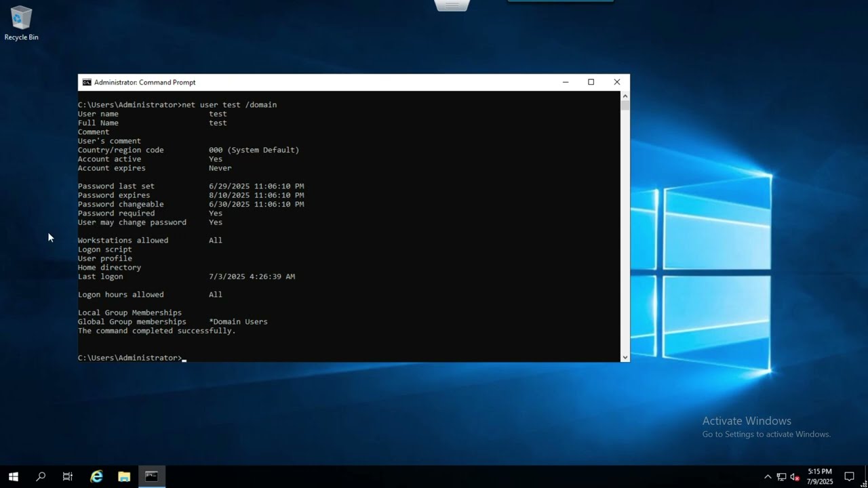Click 'Administrator: Command Prompt' title text
Screen dimensions: 868x488
(x=144, y=82)
